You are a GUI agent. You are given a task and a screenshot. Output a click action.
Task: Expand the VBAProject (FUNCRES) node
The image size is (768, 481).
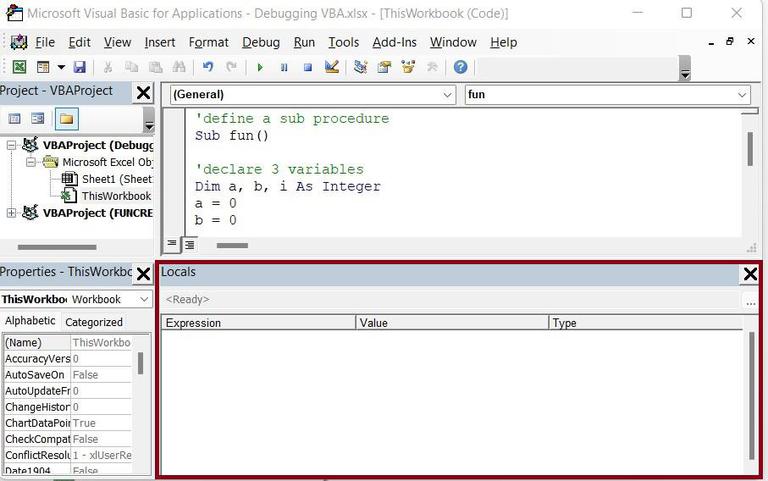pos(11,213)
